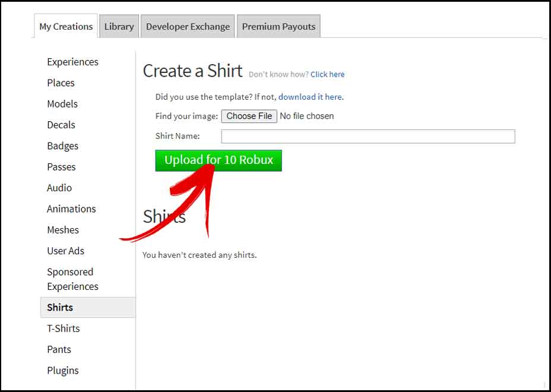Screen dimensions: 551x392
Task: Select Animations in the sidebar
Action: pyautogui.click(x=71, y=209)
